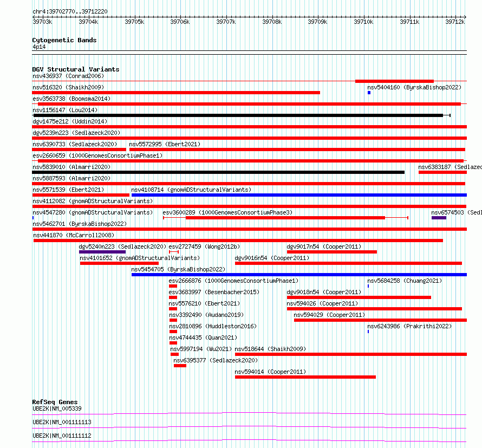Click the 39707k ruler position
This screenshot has width=482, height=448.
coord(226,22)
